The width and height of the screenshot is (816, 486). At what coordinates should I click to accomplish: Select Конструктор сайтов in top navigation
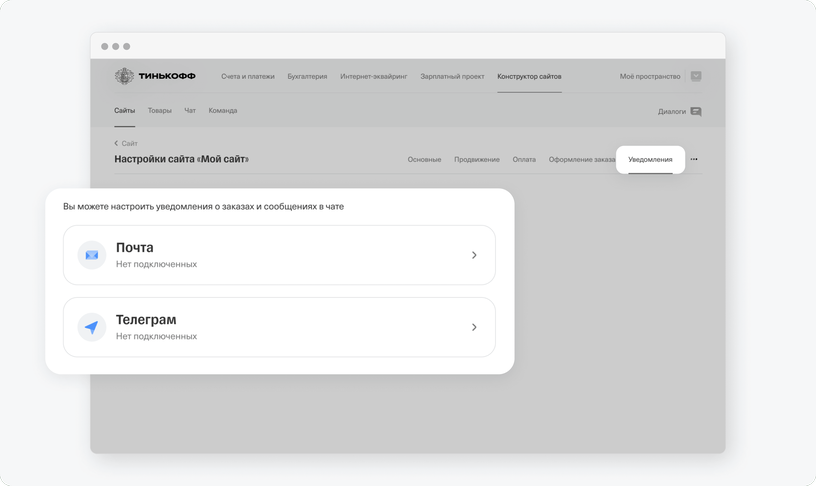[529, 76]
